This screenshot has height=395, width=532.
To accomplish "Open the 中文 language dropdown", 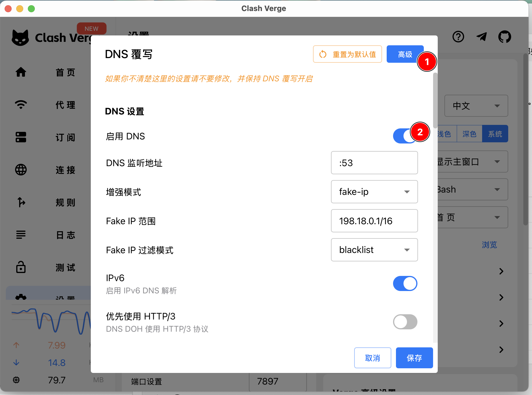I will click(x=476, y=106).
